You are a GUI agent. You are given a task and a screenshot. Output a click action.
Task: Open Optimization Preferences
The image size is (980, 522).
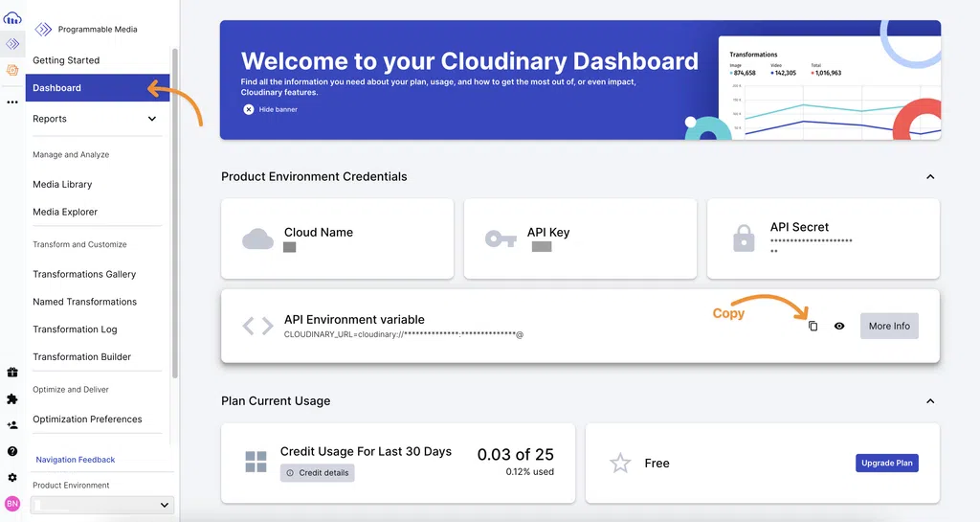(x=87, y=420)
